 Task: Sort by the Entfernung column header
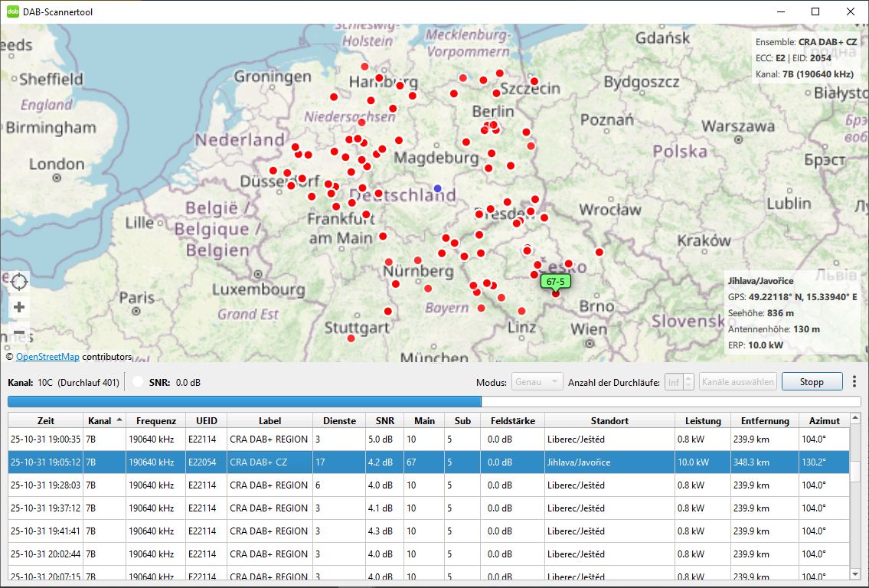[764, 420]
